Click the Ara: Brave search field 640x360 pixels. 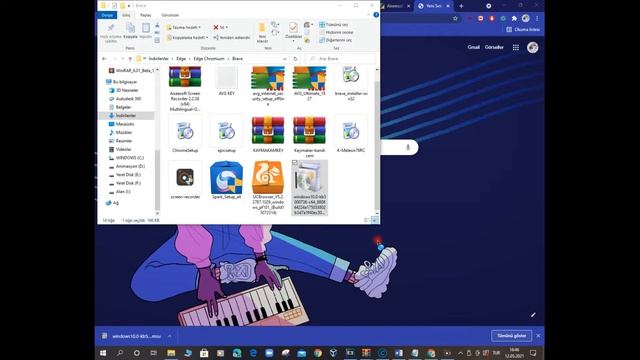(341, 59)
